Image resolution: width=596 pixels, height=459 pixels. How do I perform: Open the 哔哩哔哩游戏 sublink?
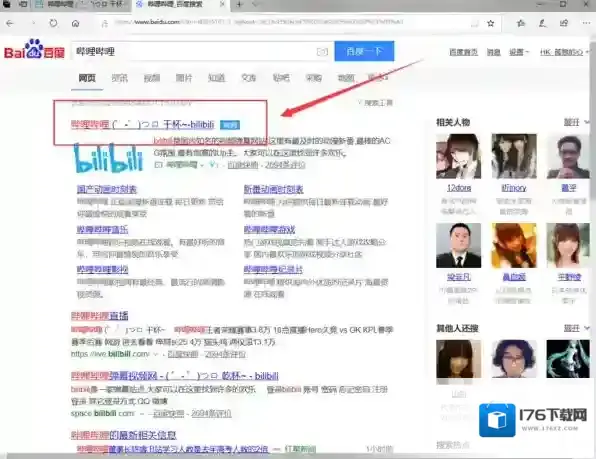[269, 230]
